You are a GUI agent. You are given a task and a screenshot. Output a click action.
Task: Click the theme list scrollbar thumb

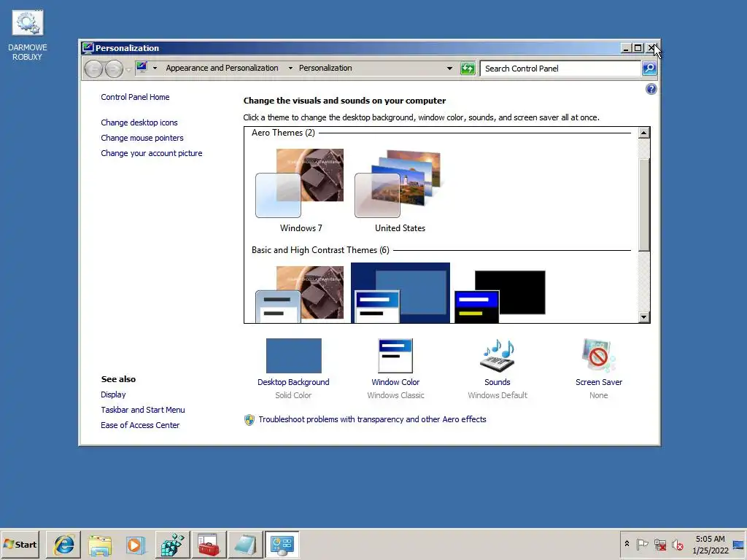pos(643,205)
